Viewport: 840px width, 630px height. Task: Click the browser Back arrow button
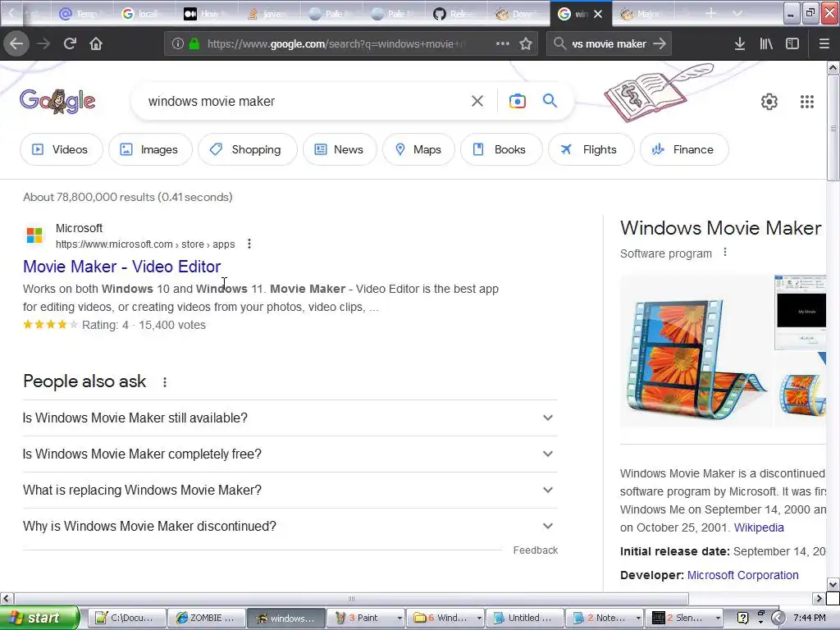16,43
